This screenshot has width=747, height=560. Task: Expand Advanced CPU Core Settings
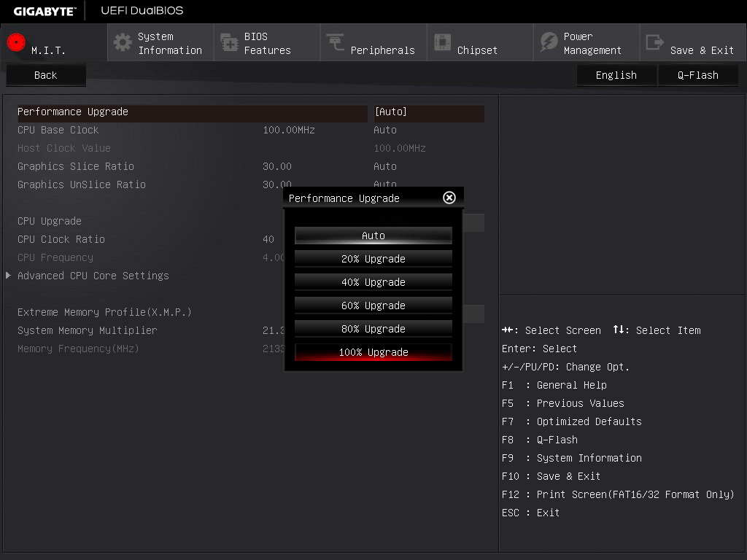click(93, 276)
